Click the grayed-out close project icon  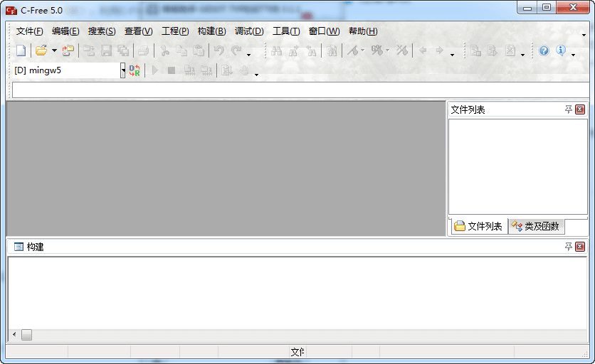(89, 50)
